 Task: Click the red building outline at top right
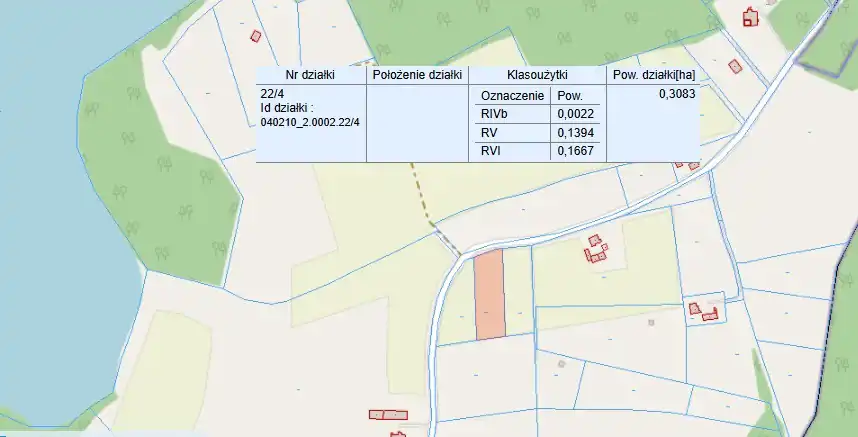751,16
